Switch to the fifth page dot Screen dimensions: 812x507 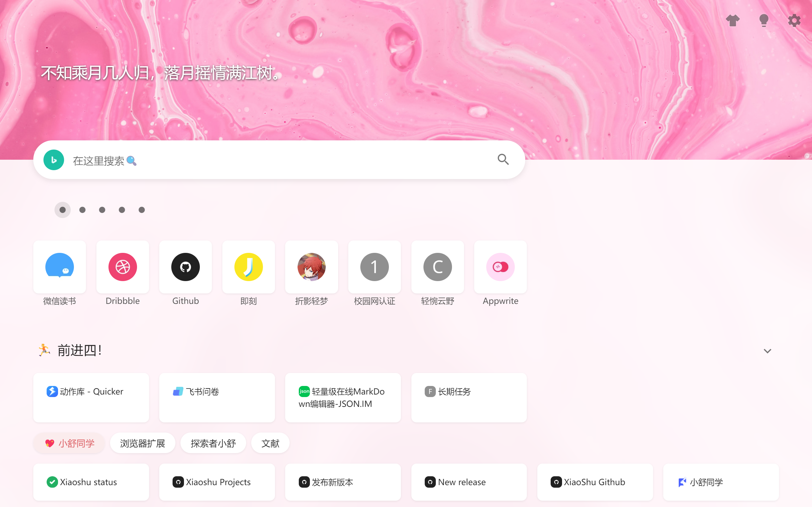click(141, 210)
